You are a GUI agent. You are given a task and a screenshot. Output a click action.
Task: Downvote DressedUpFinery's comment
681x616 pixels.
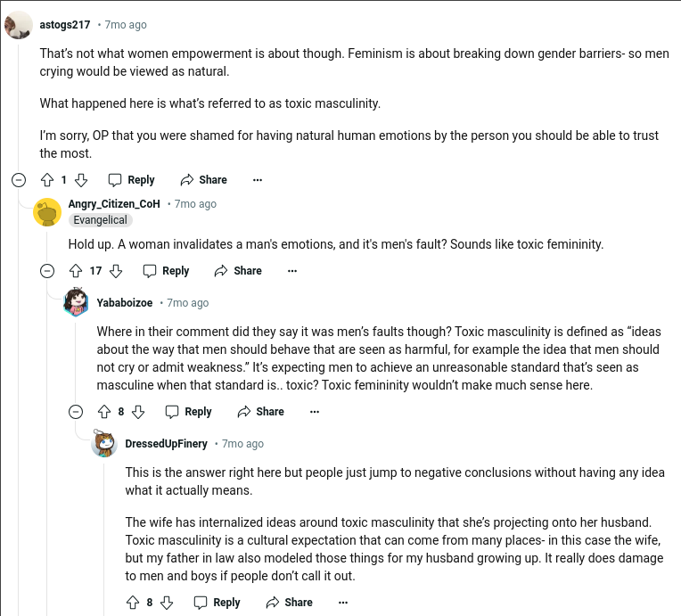tap(167, 602)
